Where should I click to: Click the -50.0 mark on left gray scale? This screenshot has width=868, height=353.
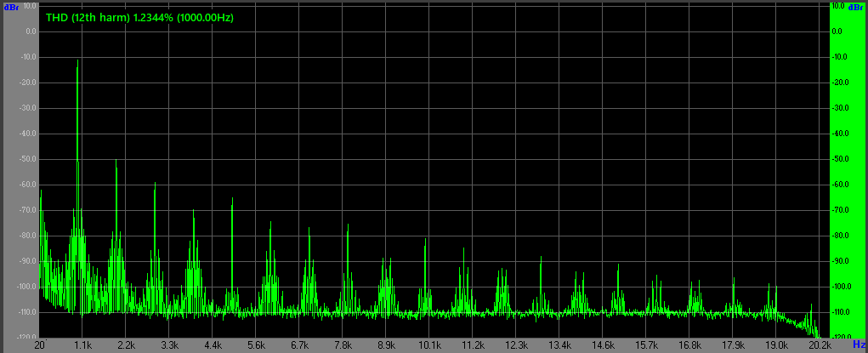coord(30,159)
